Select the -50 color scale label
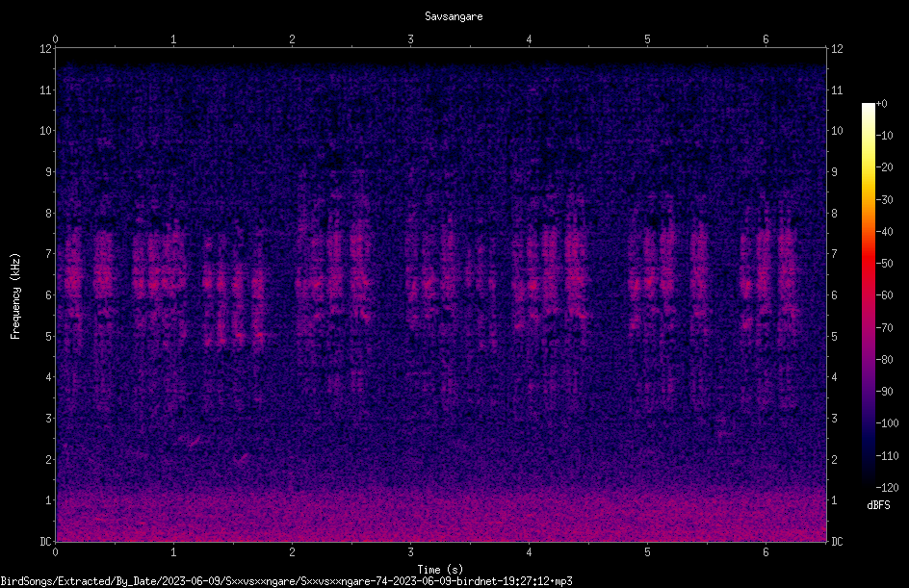Viewport: 909px width, 588px height. 884,264
